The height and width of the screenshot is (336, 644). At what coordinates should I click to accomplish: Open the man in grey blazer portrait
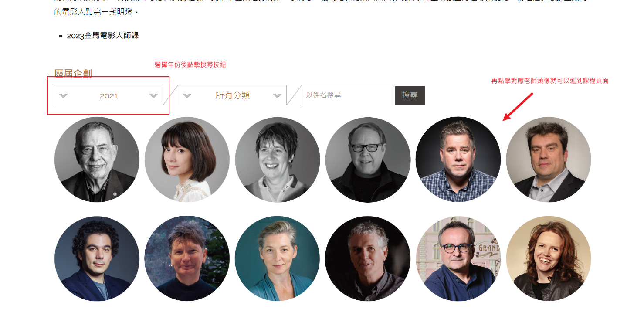[x=549, y=160]
